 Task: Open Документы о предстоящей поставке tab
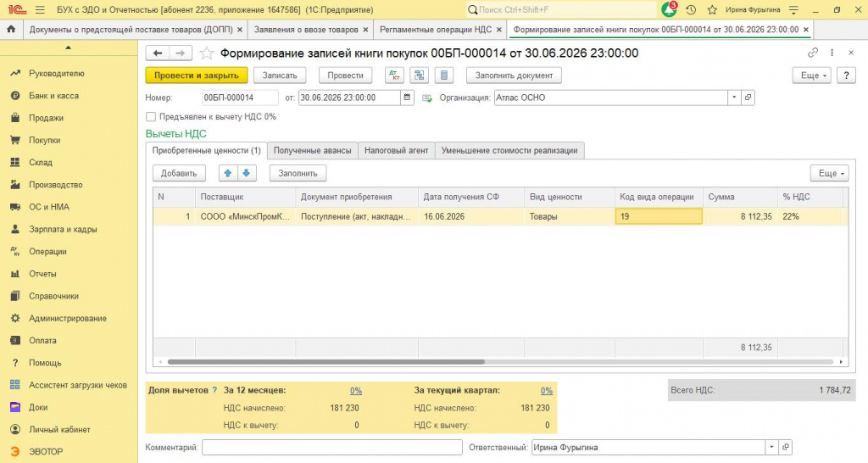[131, 30]
